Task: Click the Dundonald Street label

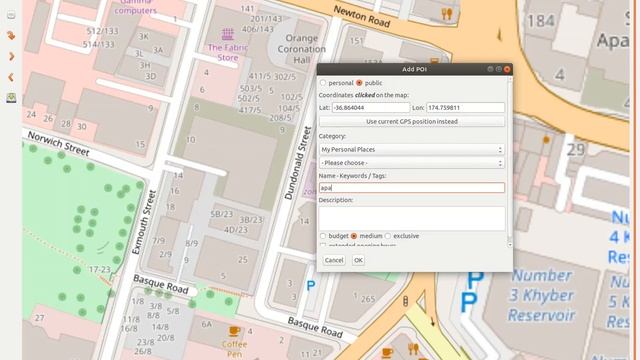Action: (x=298, y=163)
